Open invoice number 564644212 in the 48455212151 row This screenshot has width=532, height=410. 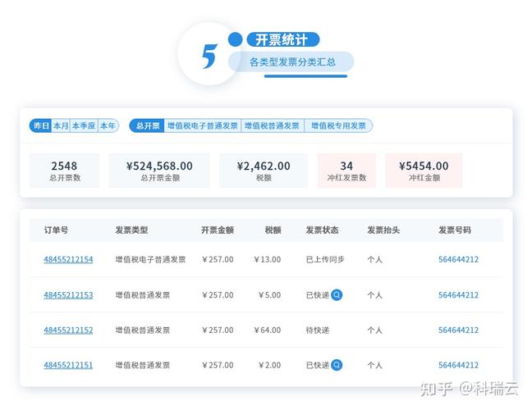pyautogui.click(x=458, y=365)
